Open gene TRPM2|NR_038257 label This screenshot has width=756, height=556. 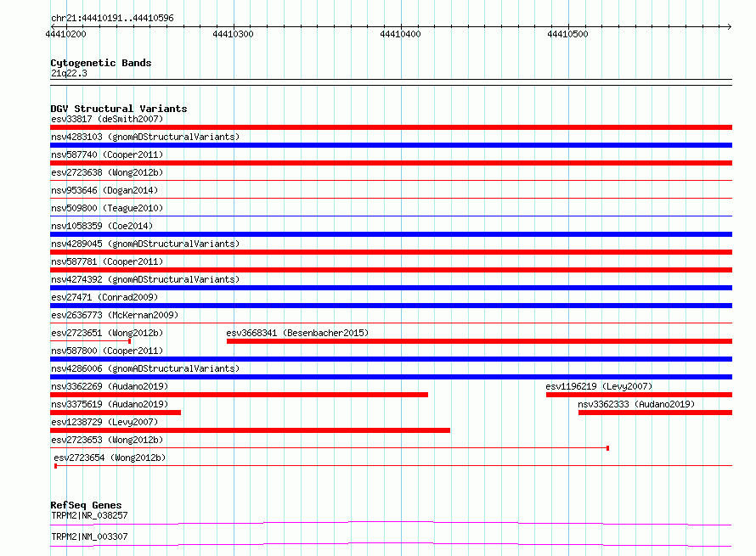pos(89,515)
